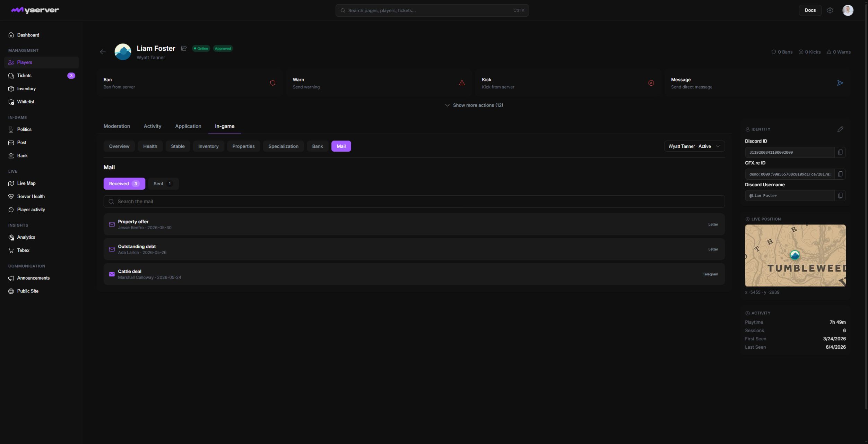Click the Tumbleweed live position map
Screen dimensions: 868x444
[795, 256]
